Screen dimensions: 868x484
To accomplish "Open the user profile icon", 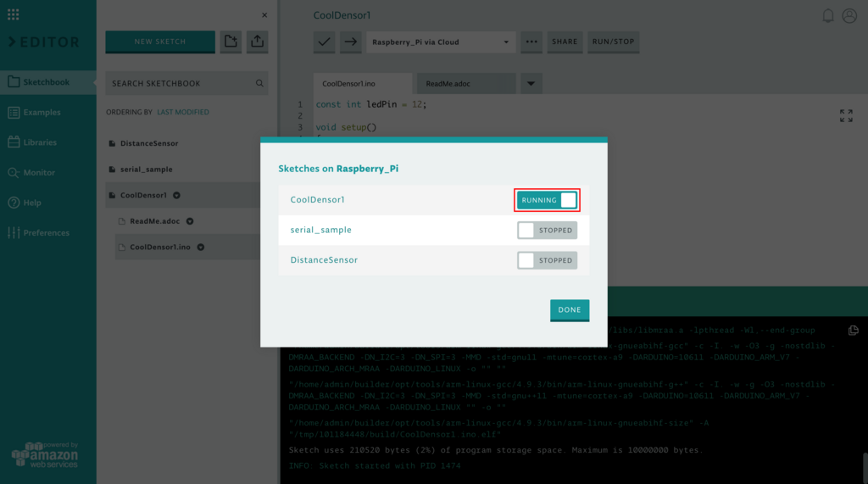I will pyautogui.click(x=849, y=15).
